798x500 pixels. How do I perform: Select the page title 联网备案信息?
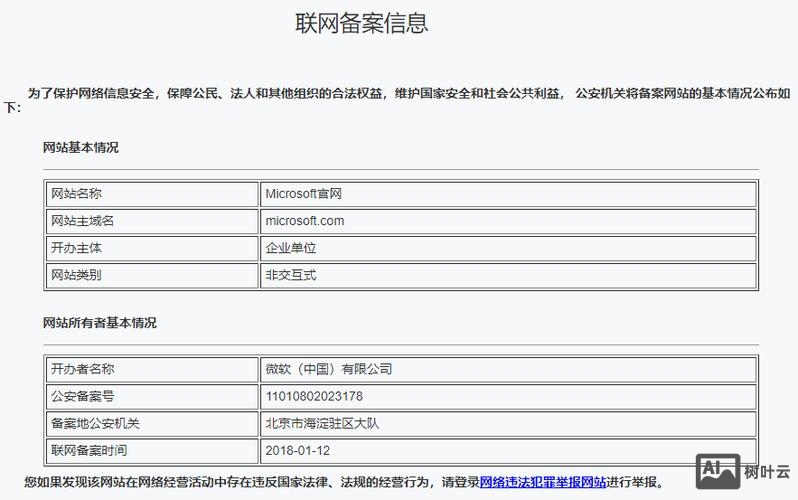[x=361, y=23]
